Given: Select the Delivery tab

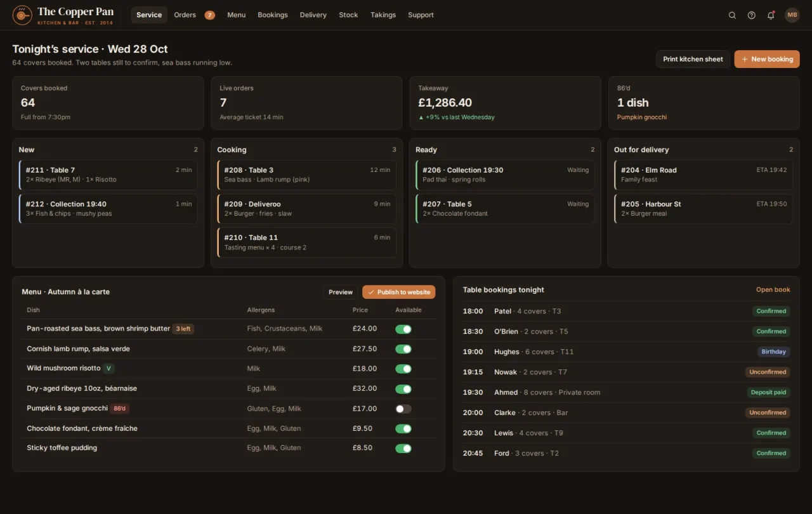Looking at the screenshot, I should tap(313, 15).
